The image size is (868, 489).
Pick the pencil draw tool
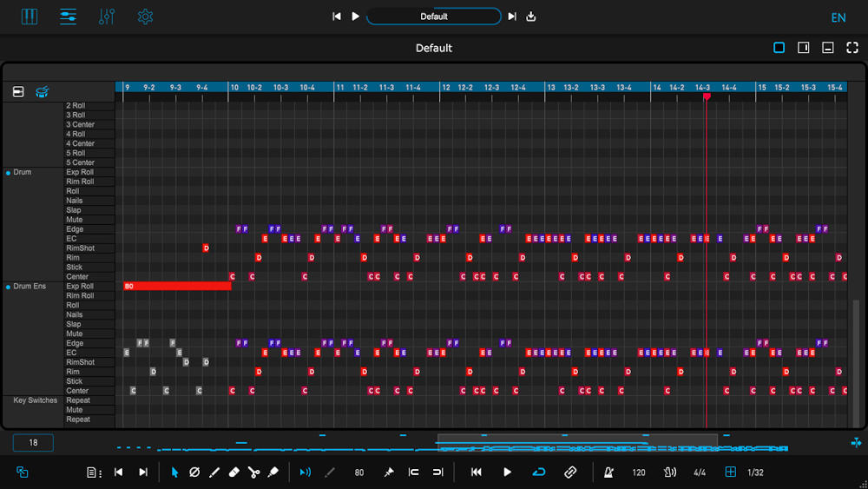tap(214, 472)
